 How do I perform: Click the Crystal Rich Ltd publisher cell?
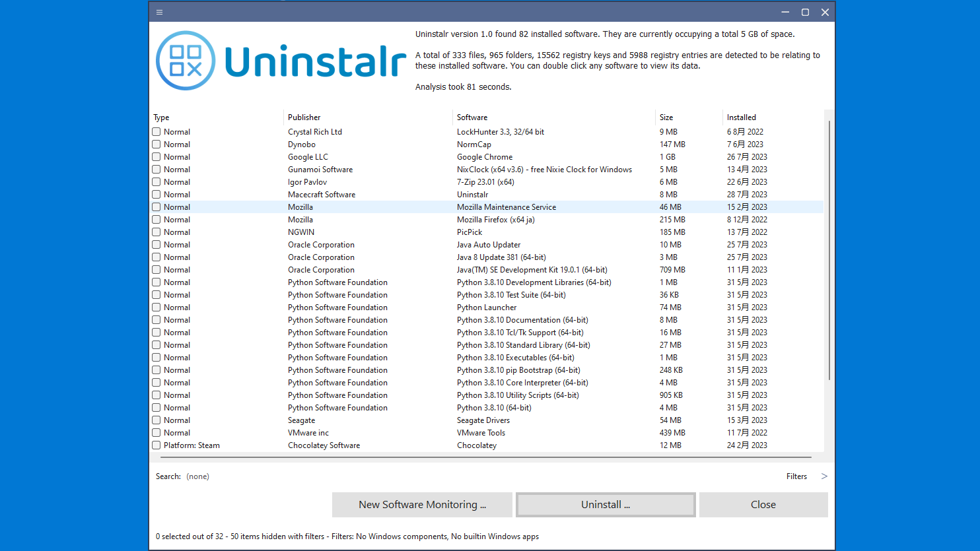click(315, 132)
